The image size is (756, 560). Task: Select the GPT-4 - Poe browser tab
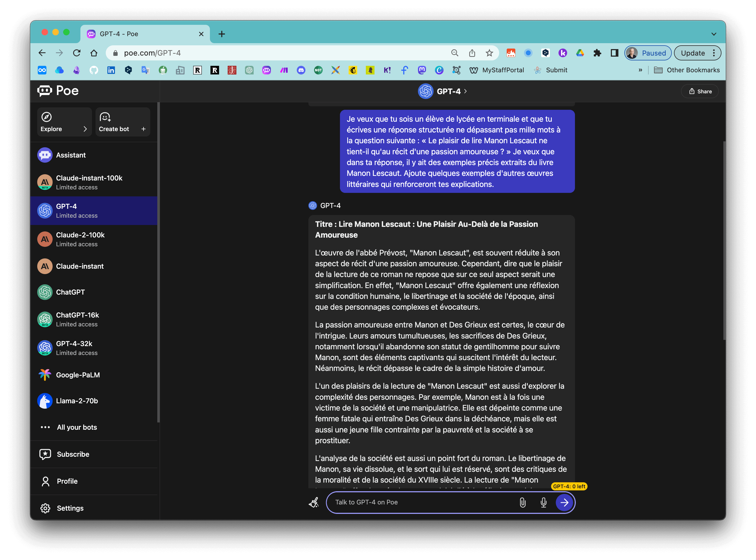tap(145, 34)
